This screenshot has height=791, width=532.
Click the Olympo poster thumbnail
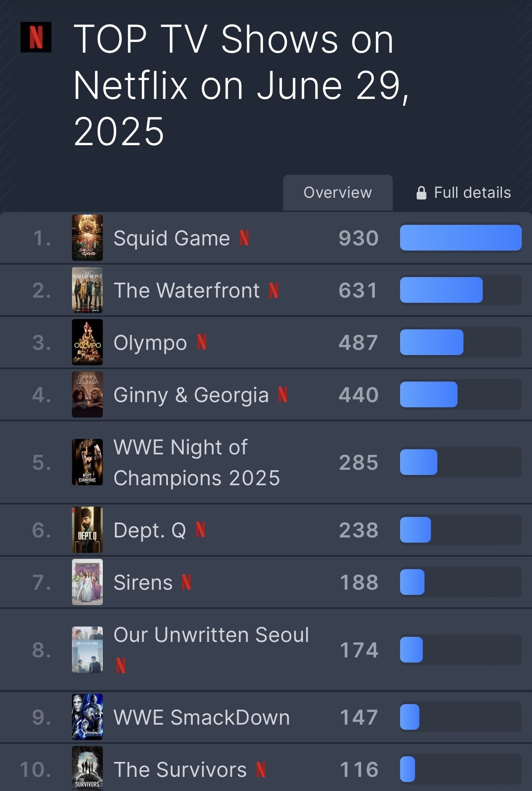[x=87, y=342]
